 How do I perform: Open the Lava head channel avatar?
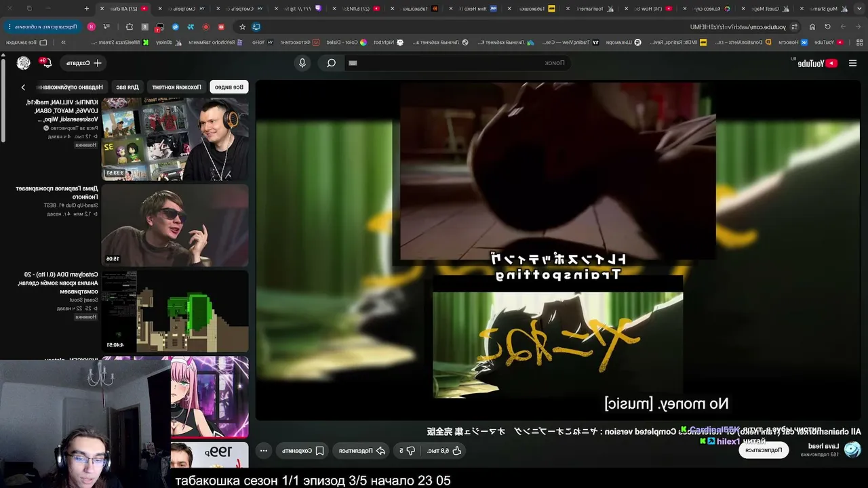[x=852, y=449]
